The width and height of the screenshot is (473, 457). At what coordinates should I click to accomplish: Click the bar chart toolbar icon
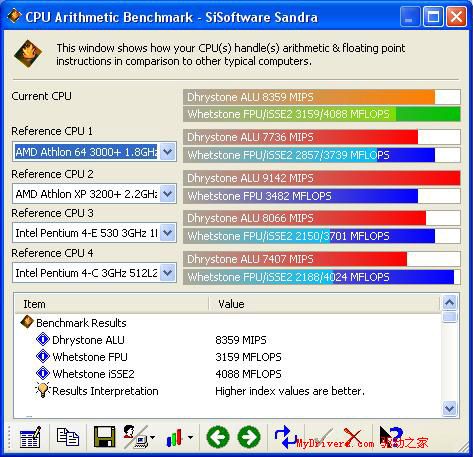pos(175,437)
